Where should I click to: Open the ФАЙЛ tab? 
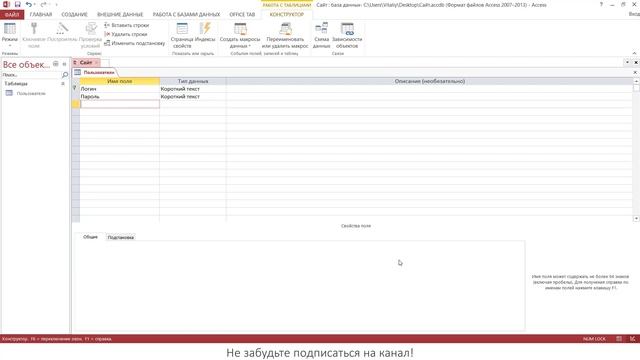tap(12, 14)
